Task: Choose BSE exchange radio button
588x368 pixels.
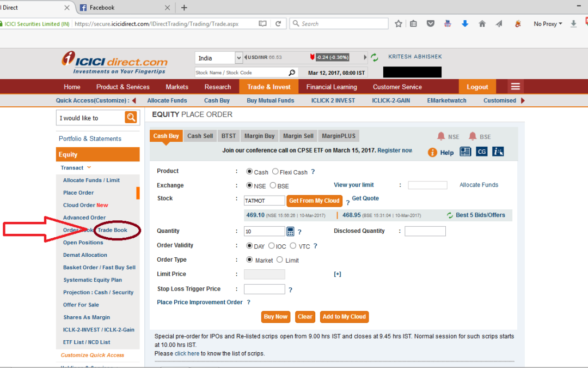Action: (273, 185)
